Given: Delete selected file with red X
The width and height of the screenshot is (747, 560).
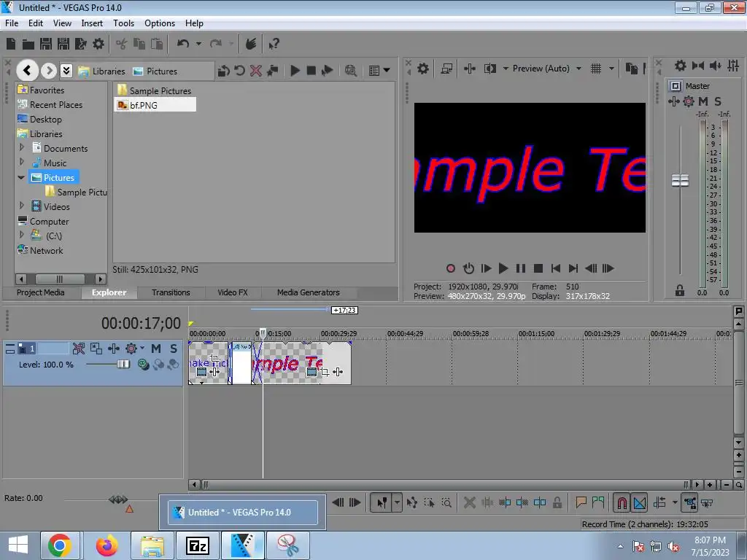Looking at the screenshot, I should pos(256,71).
